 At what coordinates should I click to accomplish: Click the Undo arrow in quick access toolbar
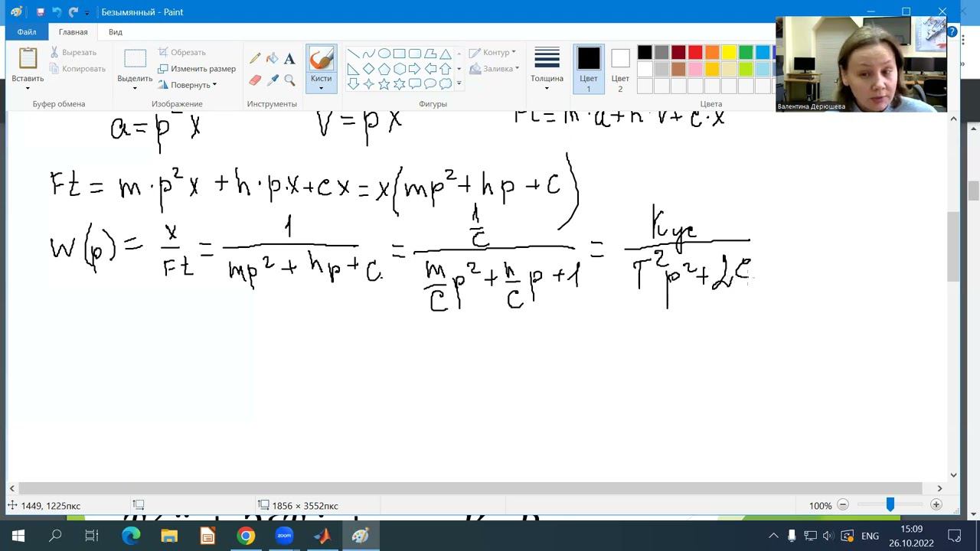click(x=57, y=12)
